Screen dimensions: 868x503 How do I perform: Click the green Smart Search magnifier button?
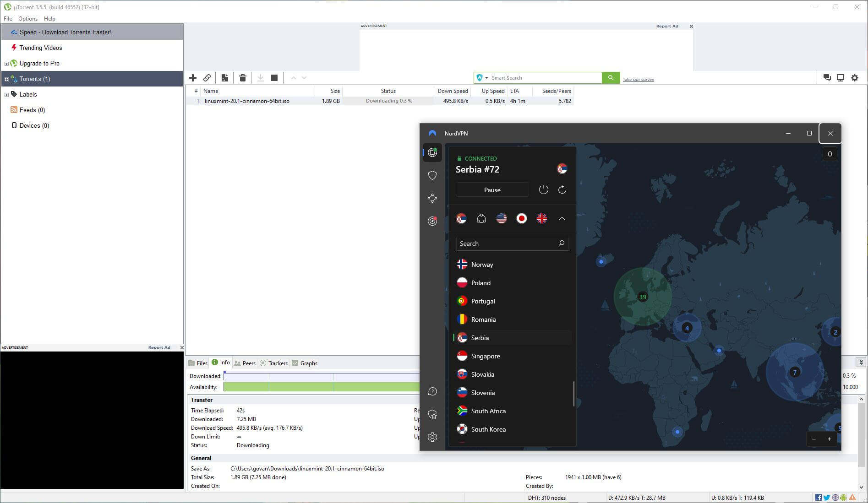(611, 78)
